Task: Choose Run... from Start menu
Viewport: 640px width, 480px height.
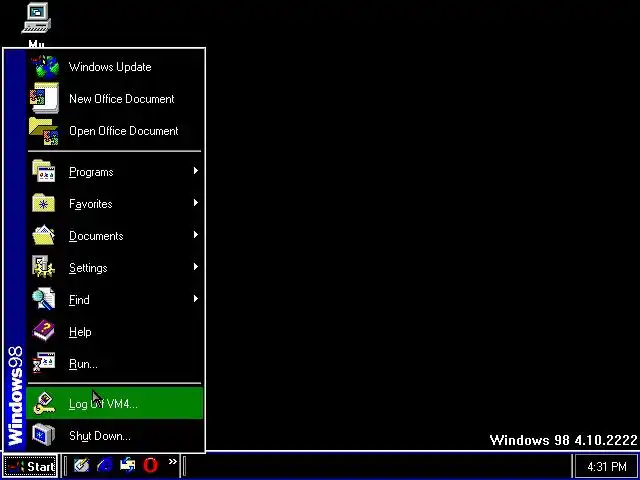Action: (x=115, y=363)
